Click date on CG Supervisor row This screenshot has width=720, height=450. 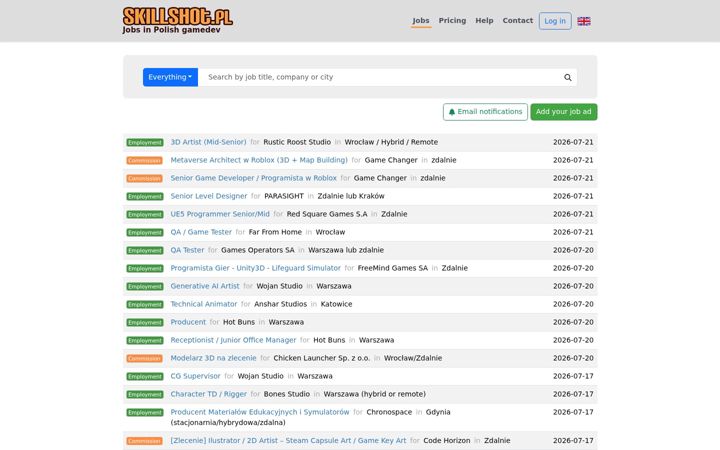(x=573, y=376)
